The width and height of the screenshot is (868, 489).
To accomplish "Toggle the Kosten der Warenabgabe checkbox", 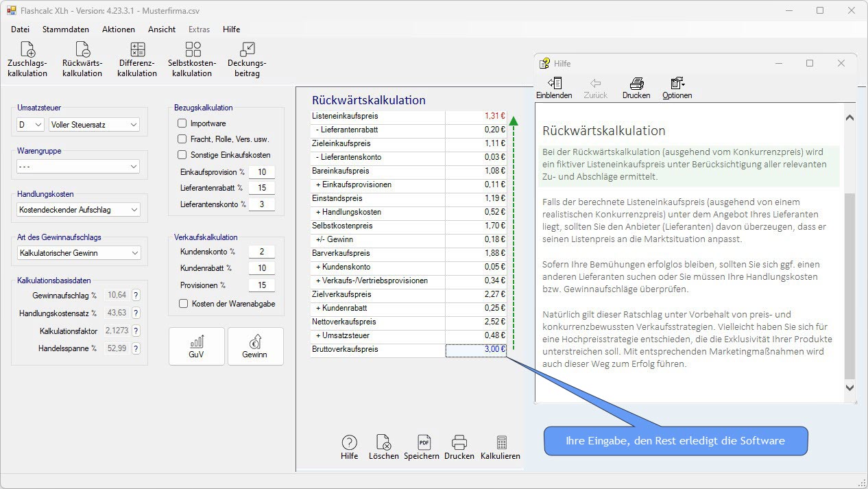I will pos(183,304).
